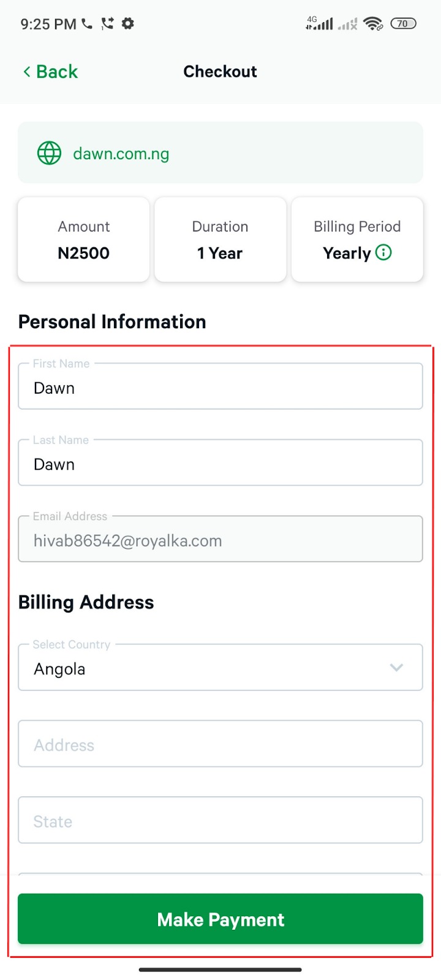Tap the dawn.com.ng domain link
The width and height of the screenshot is (441, 980).
pyautogui.click(x=121, y=154)
